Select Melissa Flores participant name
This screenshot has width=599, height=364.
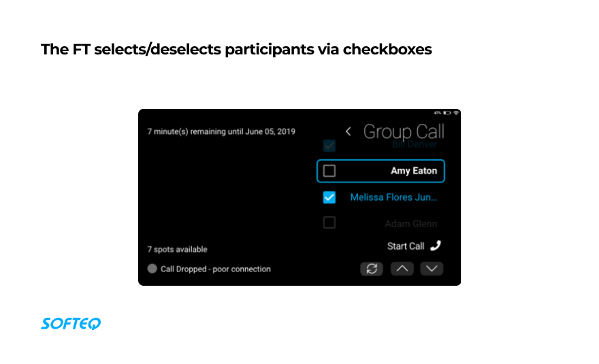(393, 197)
